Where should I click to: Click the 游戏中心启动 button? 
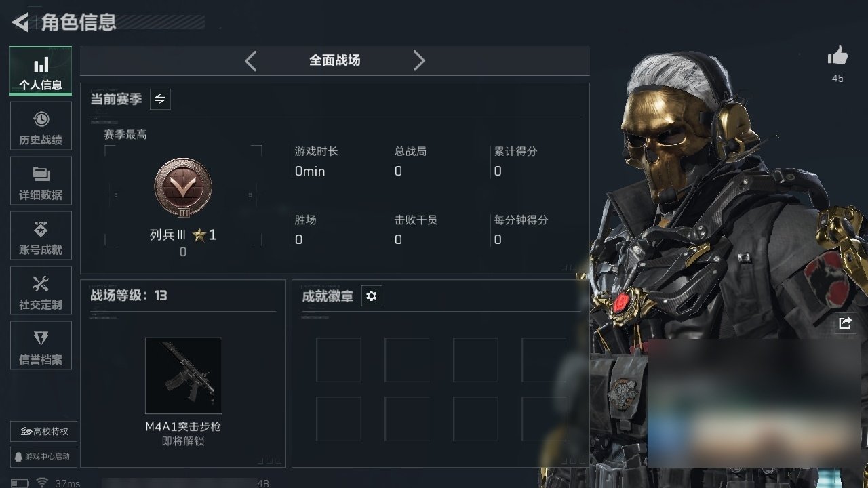(x=44, y=456)
